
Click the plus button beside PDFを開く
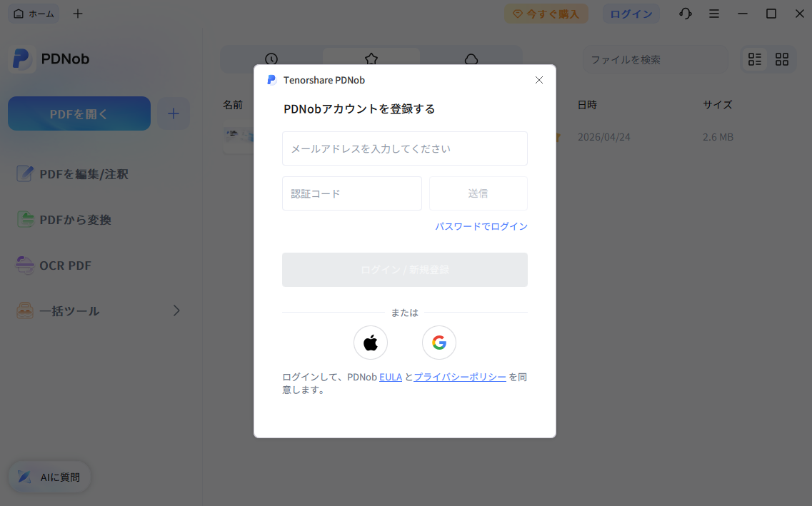(174, 113)
